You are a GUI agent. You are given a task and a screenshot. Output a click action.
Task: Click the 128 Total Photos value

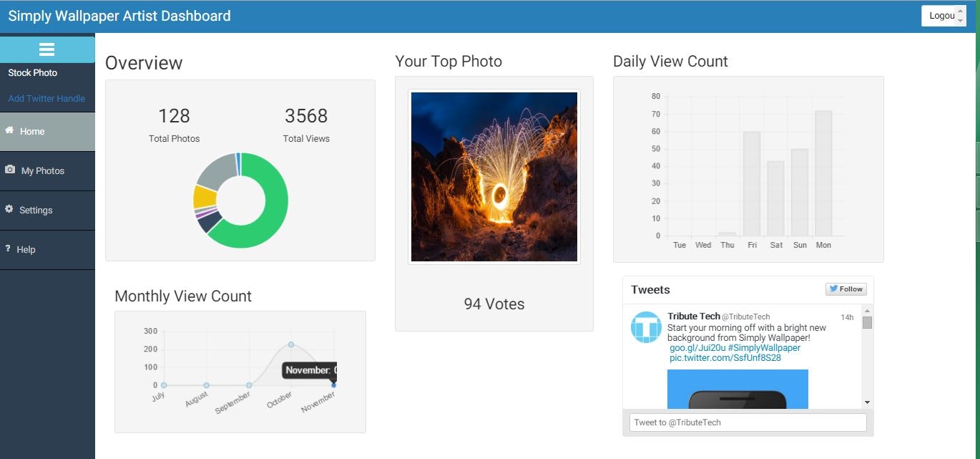(x=174, y=116)
